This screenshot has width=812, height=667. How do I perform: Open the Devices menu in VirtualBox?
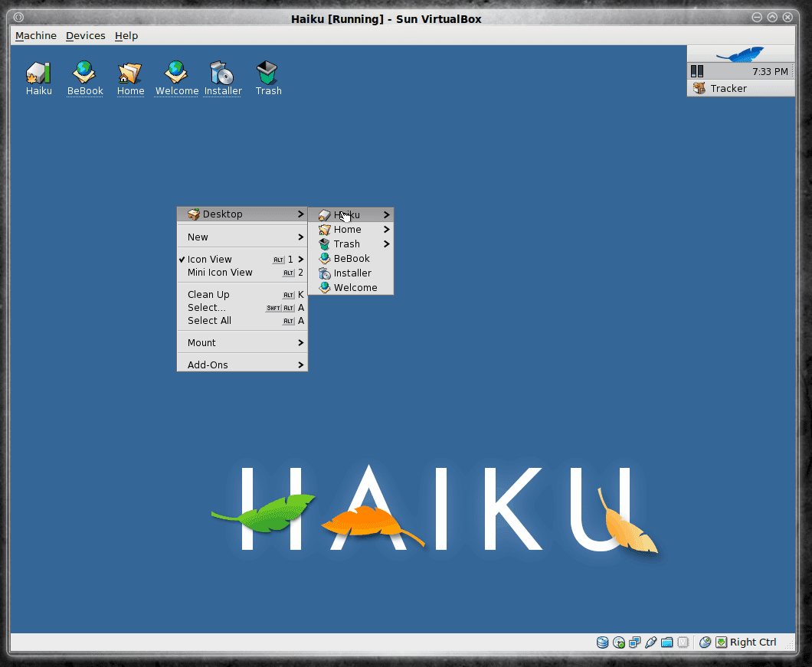(85, 36)
